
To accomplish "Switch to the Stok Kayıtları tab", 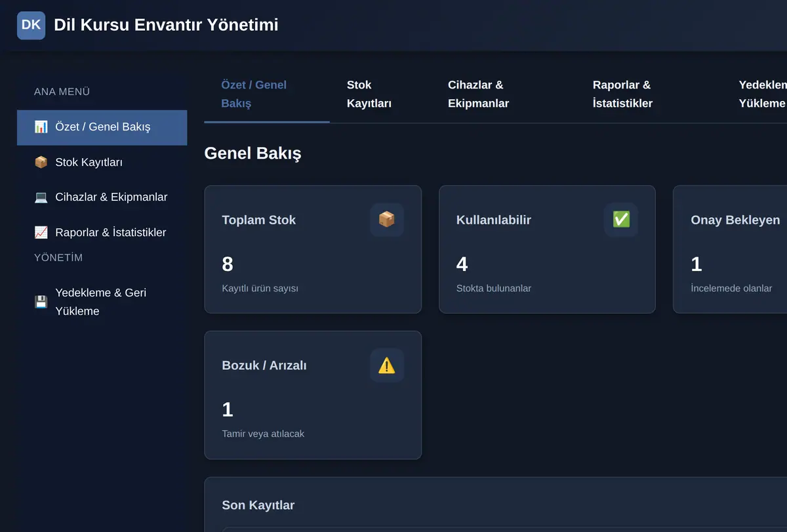I will (x=380, y=94).
